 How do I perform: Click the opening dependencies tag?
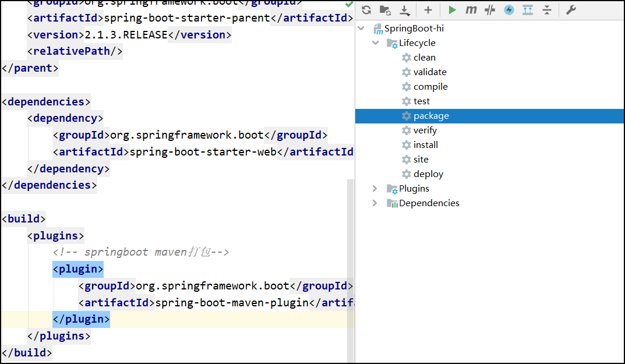[46, 102]
